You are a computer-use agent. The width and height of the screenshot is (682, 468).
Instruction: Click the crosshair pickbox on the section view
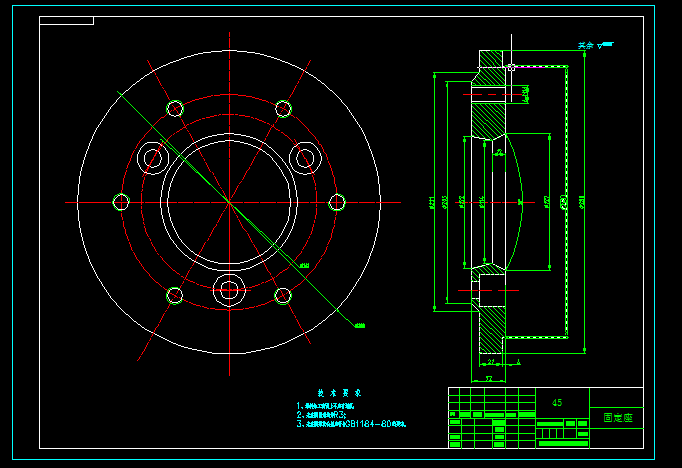512,67
